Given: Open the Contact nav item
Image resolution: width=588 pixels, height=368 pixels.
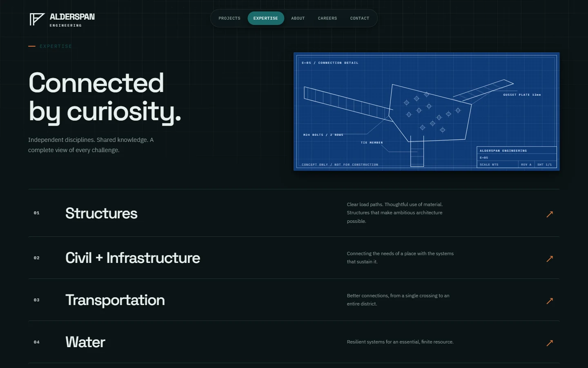Looking at the screenshot, I should point(360,18).
